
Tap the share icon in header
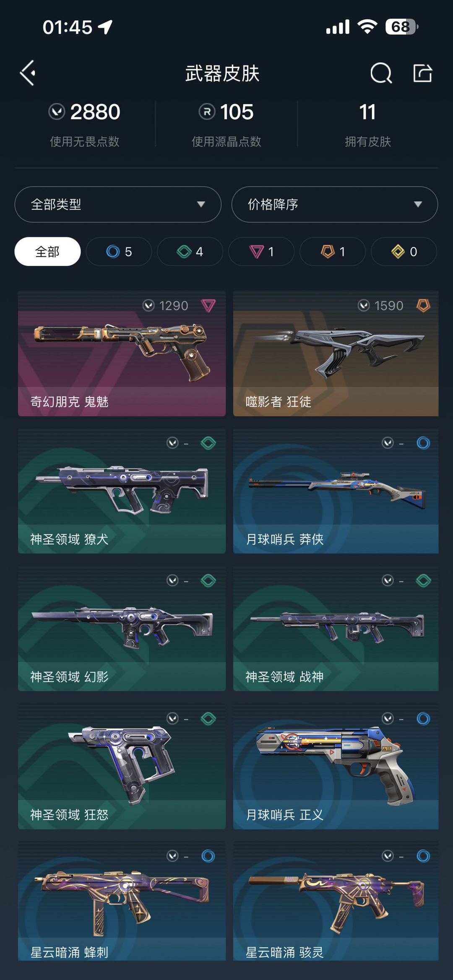point(422,73)
